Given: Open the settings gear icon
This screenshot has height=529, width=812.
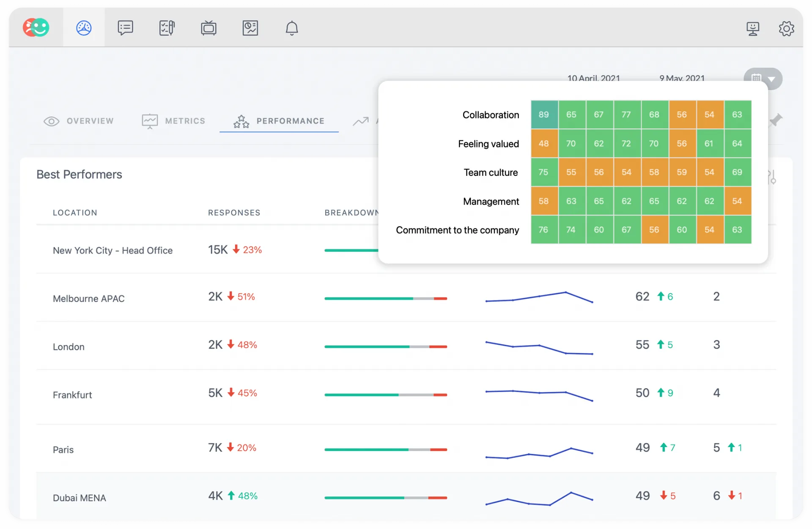Looking at the screenshot, I should click(786, 29).
